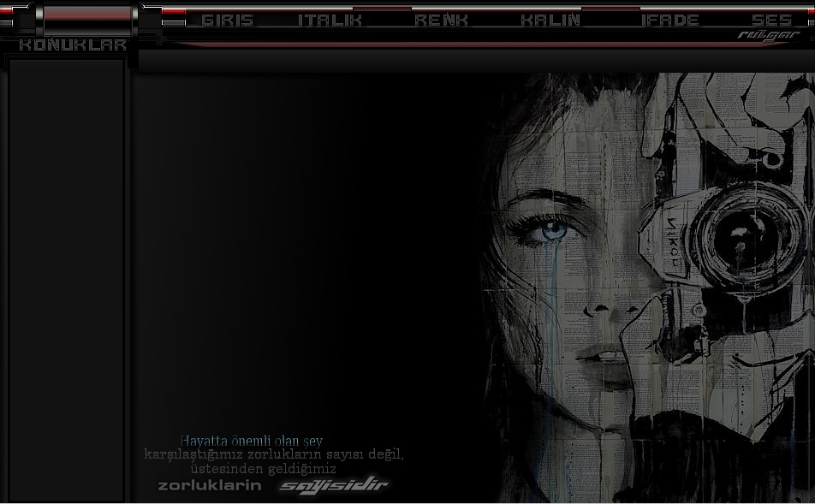Click the bold "zorluklarin" text
This screenshot has width=815, height=504.
tap(210, 485)
